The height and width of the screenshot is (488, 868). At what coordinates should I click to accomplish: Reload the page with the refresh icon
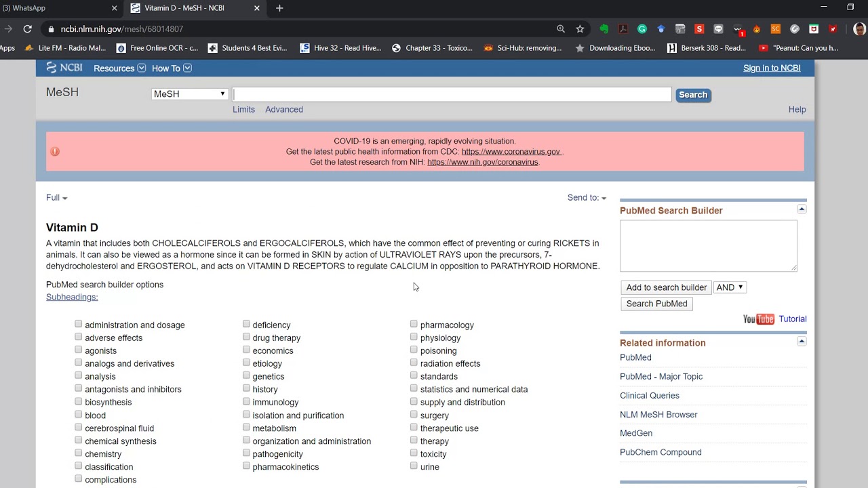27,29
